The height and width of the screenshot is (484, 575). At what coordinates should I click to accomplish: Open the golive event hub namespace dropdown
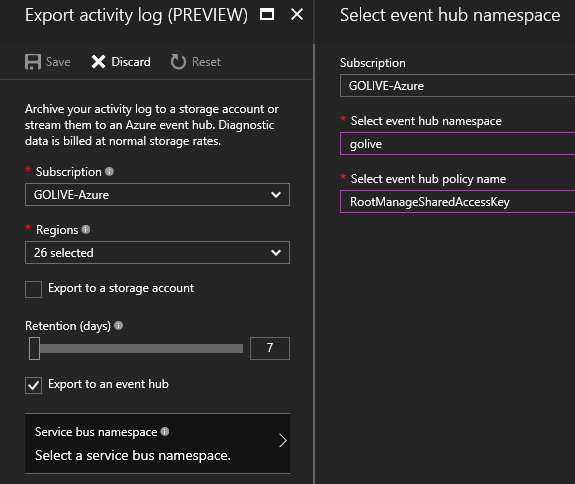click(457, 144)
